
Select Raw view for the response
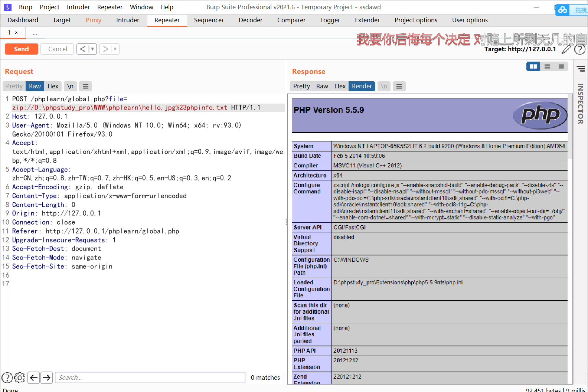(x=322, y=86)
